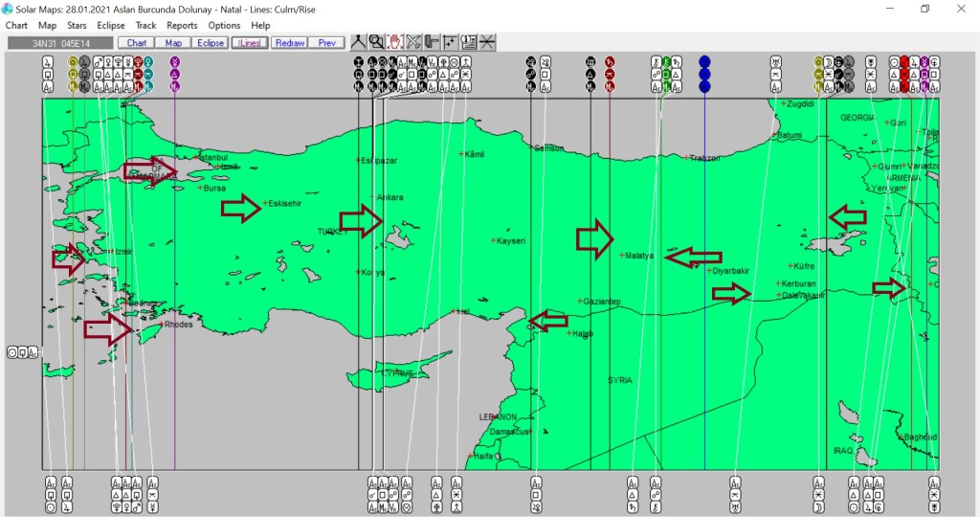Click the purple planet line marker at top

click(x=174, y=62)
